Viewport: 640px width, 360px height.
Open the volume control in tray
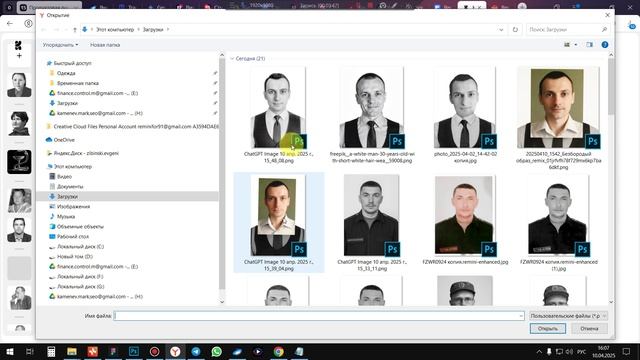coord(570,351)
